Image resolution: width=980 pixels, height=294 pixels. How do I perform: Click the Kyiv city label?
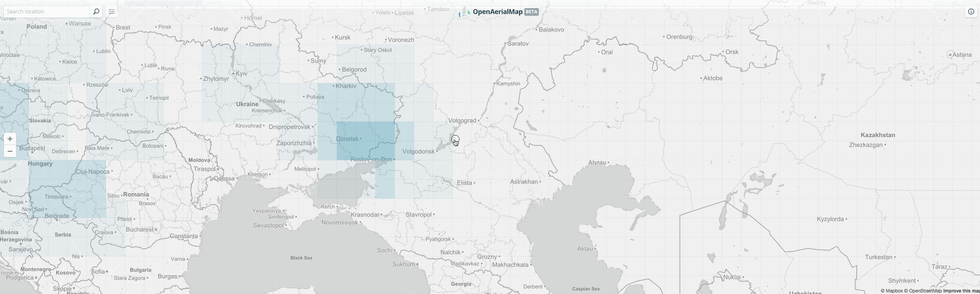point(241,73)
